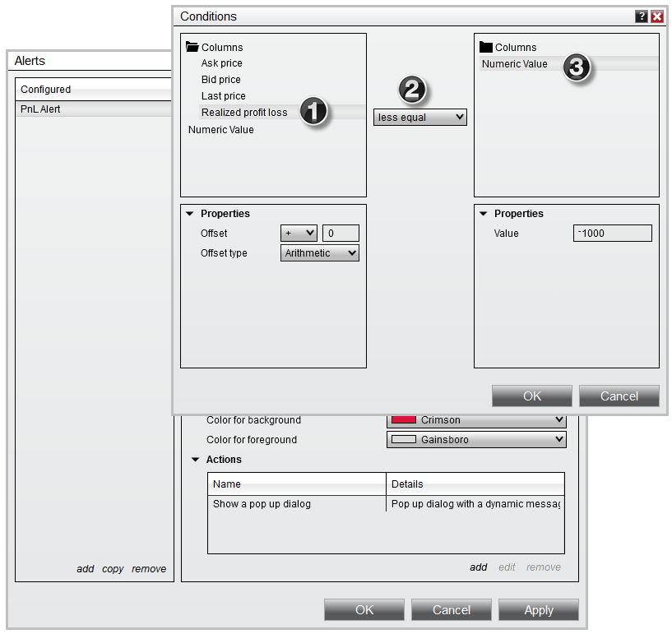The image size is (672, 634).
Task: Apply the alert settings
Action: pyautogui.click(x=538, y=610)
